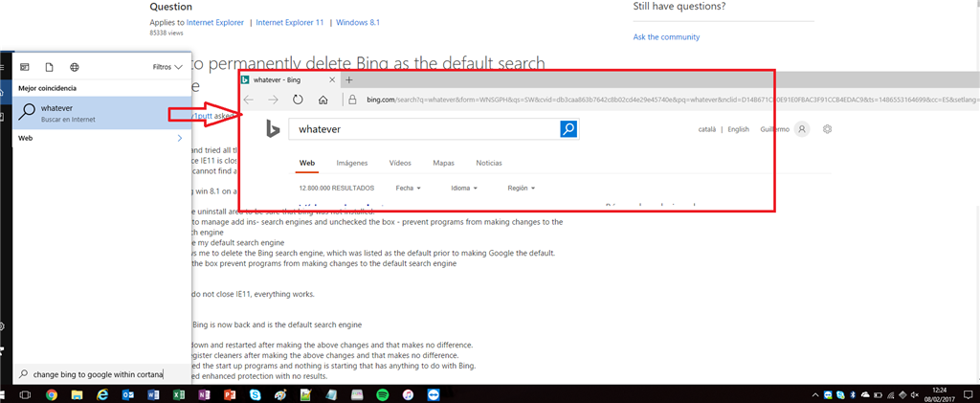Screen dimensions: 980x403
Task: Open Task View in the taskbar
Action: tap(26, 395)
